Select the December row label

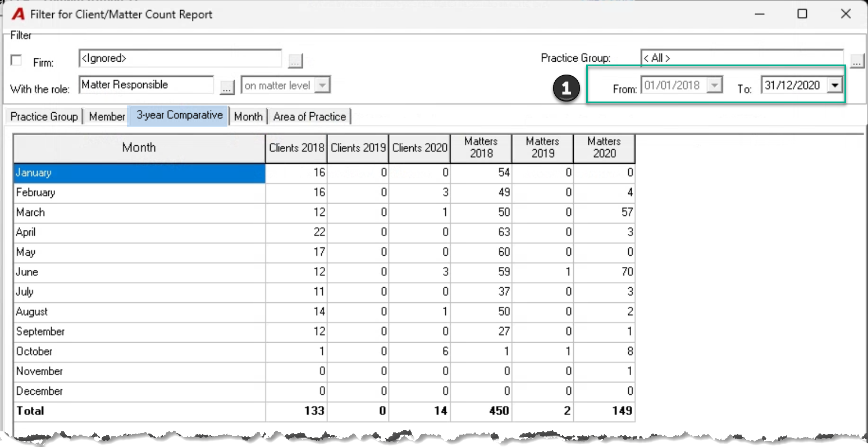click(x=39, y=391)
